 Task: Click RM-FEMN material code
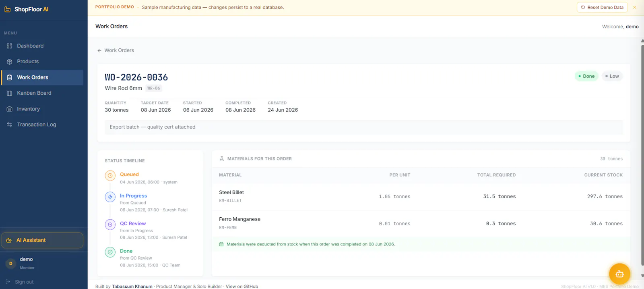click(x=228, y=228)
